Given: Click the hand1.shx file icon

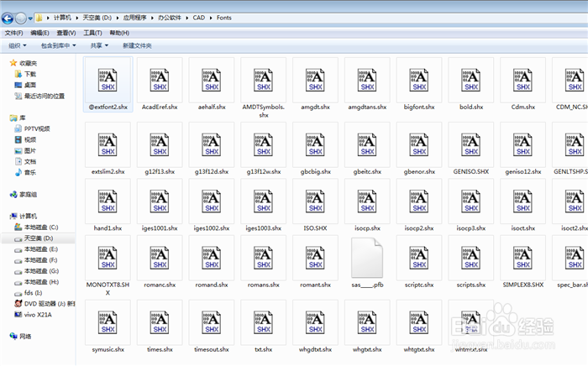Looking at the screenshot, I should (x=108, y=201).
